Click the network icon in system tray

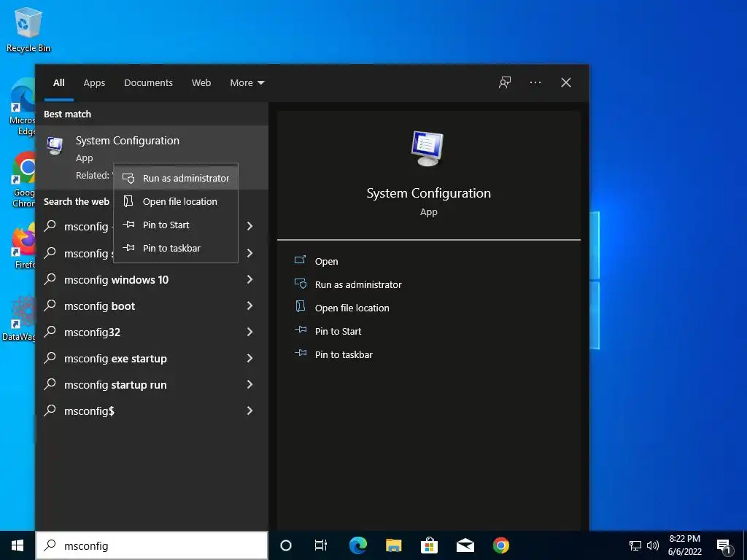point(635,545)
